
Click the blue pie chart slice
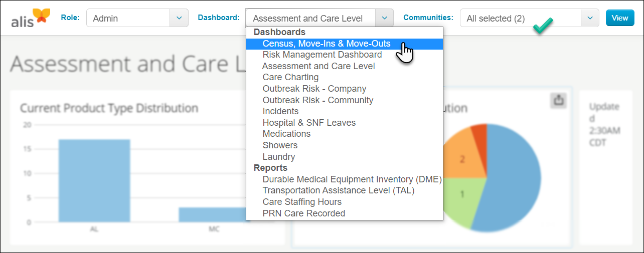coord(512,185)
